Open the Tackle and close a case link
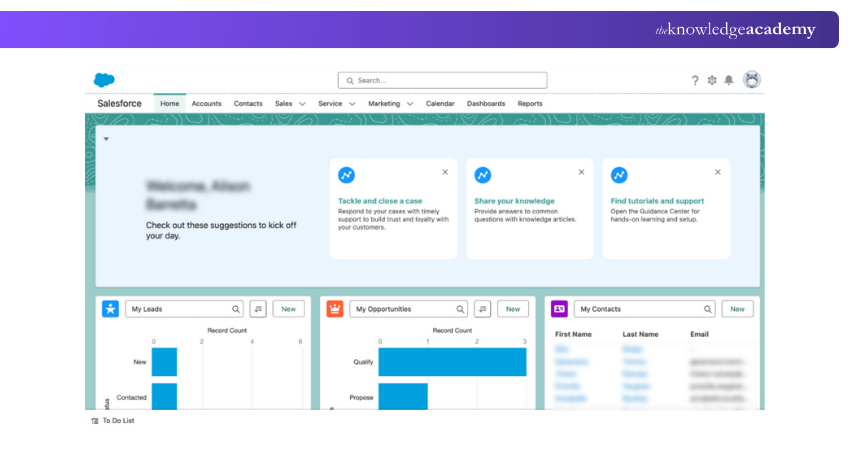This screenshot has height=450, width=850. 380,201
